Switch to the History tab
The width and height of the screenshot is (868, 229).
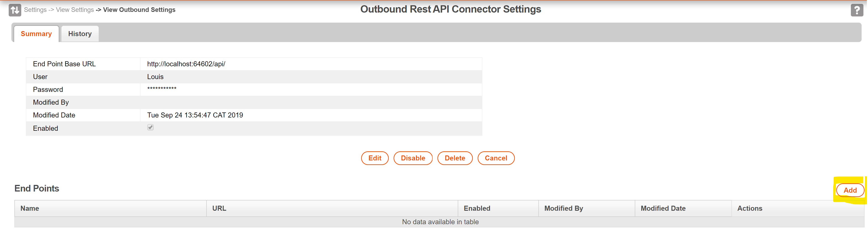pyautogui.click(x=80, y=34)
